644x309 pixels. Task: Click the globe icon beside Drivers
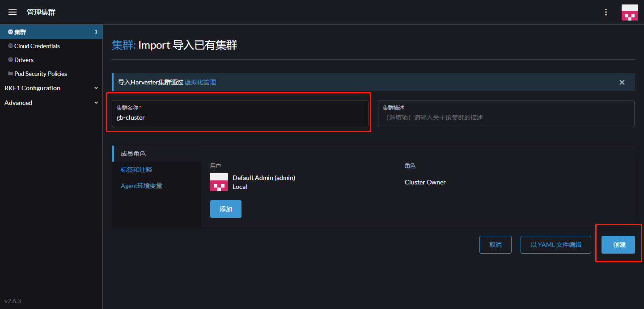10,60
